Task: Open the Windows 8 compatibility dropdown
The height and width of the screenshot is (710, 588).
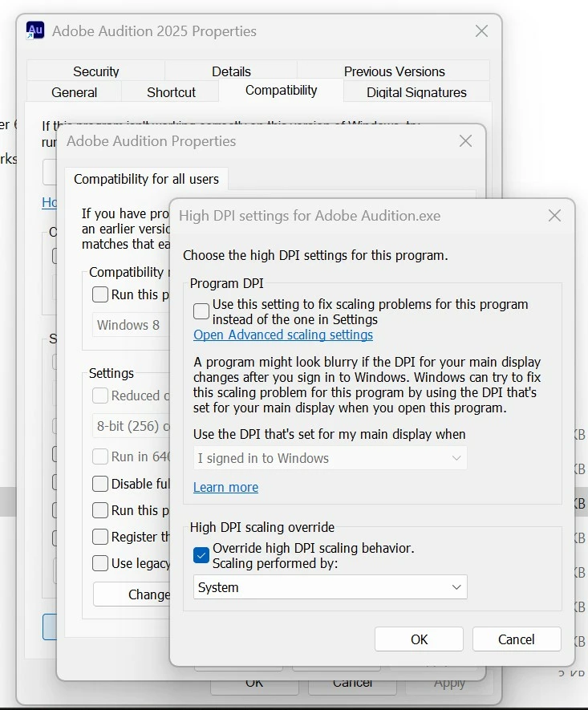Action: click(x=131, y=325)
